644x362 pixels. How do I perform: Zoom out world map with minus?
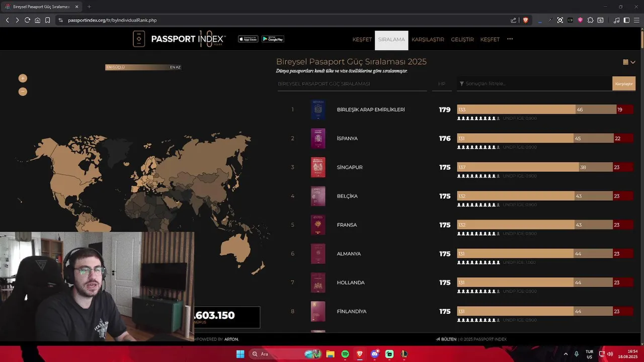(x=23, y=92)
